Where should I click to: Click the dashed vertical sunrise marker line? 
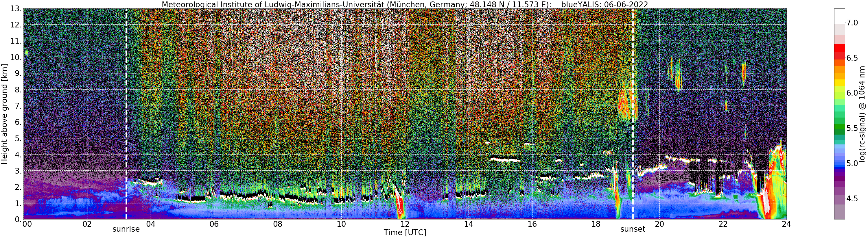point(126,114)
